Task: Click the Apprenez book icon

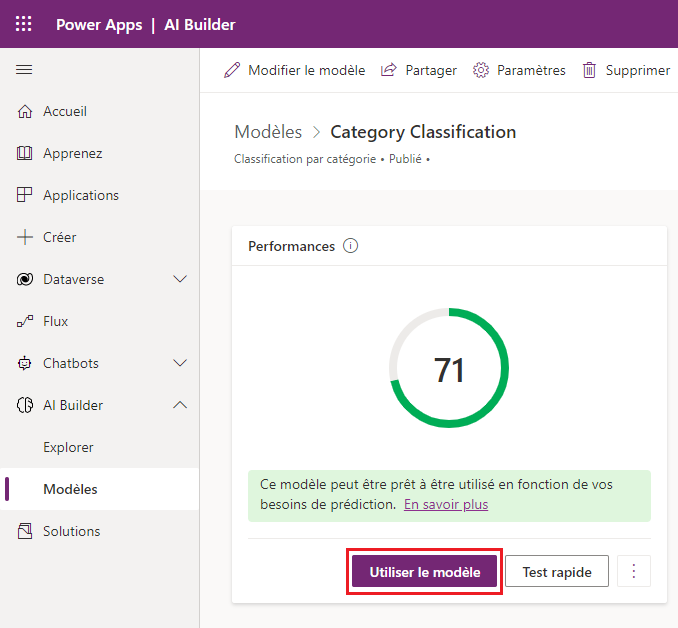Action: click(25, 153)
